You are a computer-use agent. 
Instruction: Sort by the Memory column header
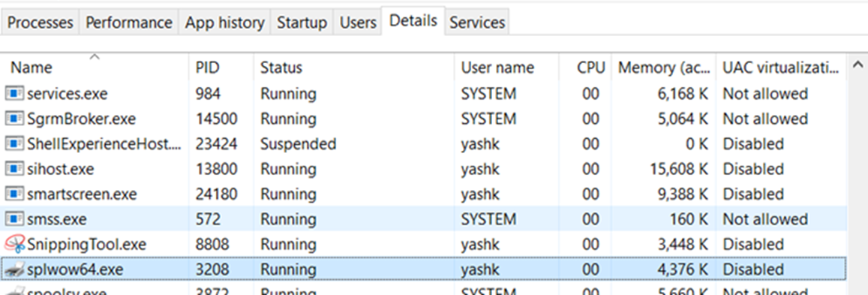coord(664,68)
